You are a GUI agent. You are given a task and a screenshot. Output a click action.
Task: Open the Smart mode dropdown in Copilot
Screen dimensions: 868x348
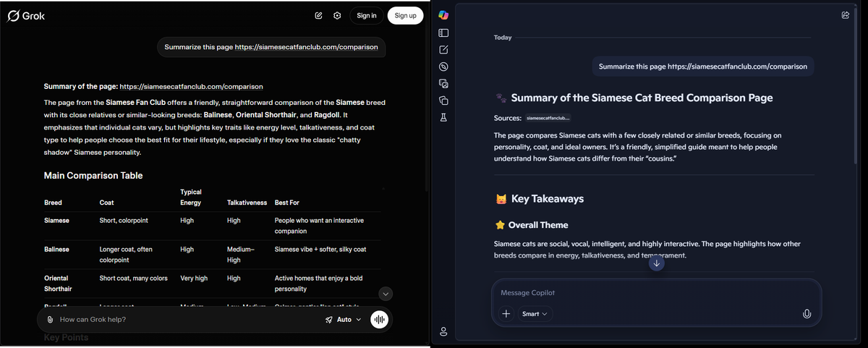[x=535, y=313]
